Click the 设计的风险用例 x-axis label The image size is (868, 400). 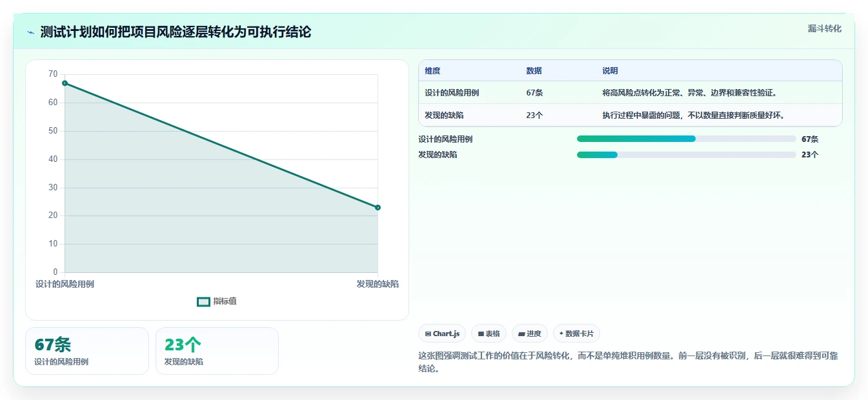[65, 284]
